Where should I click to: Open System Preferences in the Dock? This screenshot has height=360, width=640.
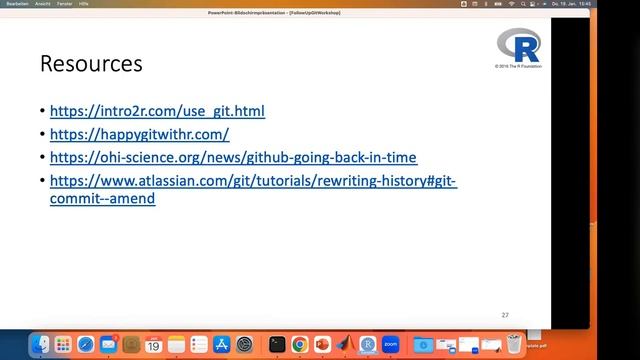tap(244, 345)
